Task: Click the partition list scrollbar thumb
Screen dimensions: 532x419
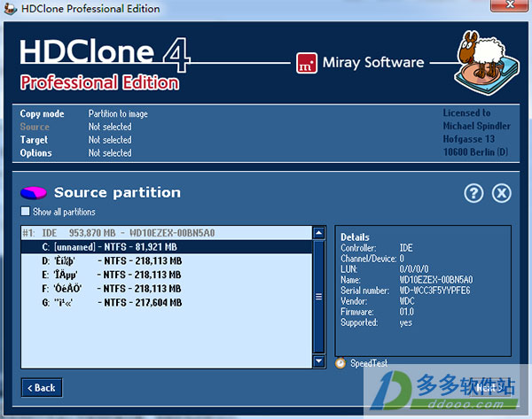Action: [318, 297]
